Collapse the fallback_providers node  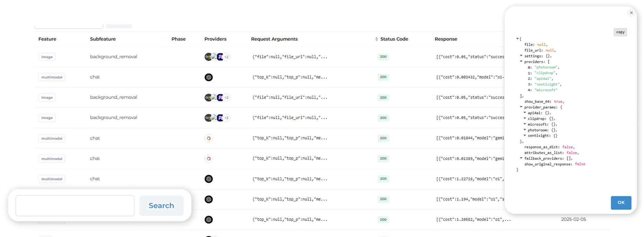[521, 158]
